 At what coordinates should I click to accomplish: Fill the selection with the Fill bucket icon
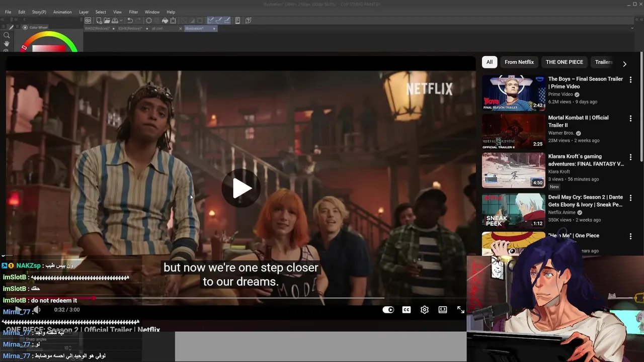click(x=165, y=21)
